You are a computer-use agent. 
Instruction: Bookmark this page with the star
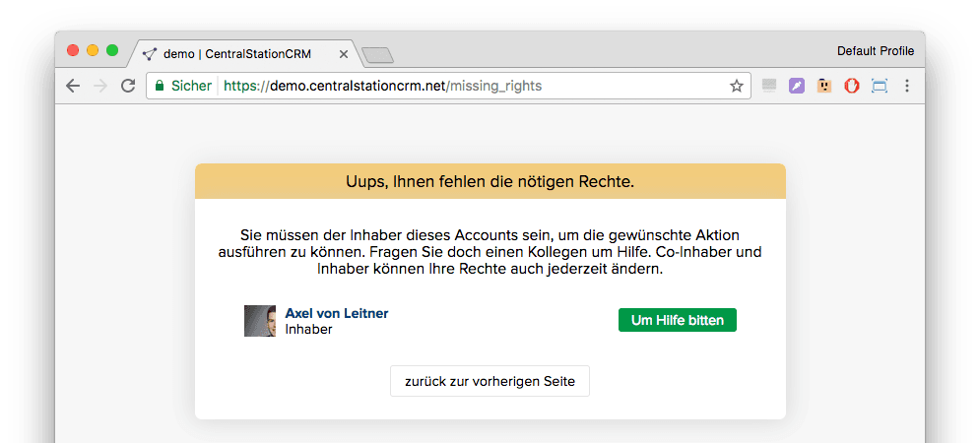pos(736,86)
